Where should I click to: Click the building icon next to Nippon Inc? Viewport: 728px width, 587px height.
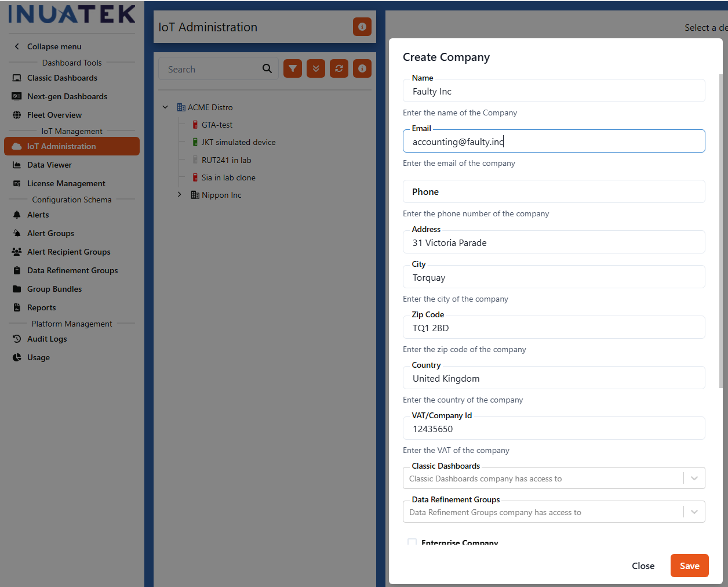click(194, 195)
